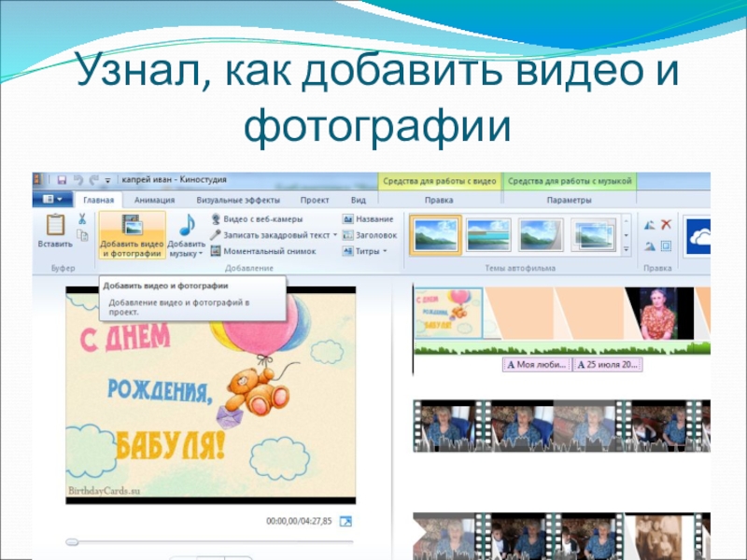Click the Redo arrow in title bar

(94, 180)
